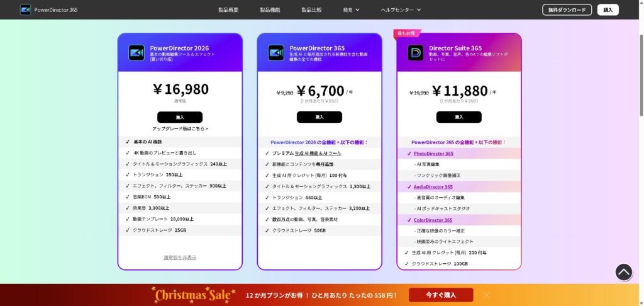Close the Christmas Sale banner
The image size is (644, 306).
[x=487, y=295]
